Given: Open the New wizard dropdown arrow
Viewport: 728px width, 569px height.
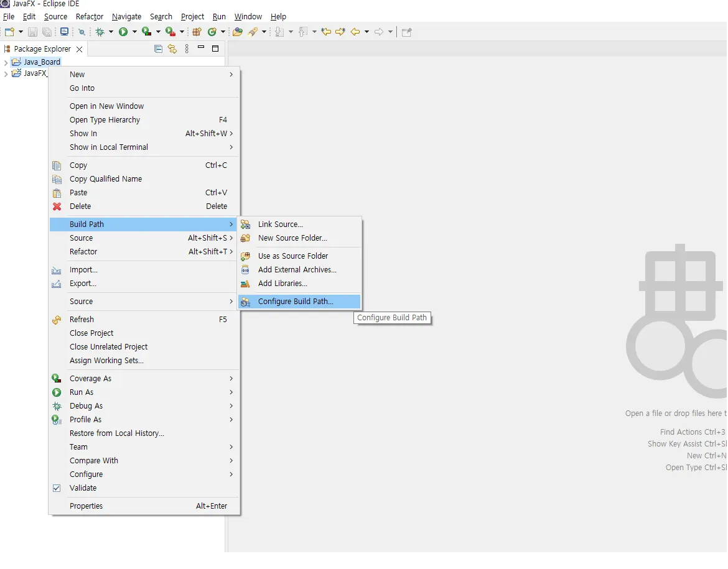Looking at the screenshot, I should 21,32.
